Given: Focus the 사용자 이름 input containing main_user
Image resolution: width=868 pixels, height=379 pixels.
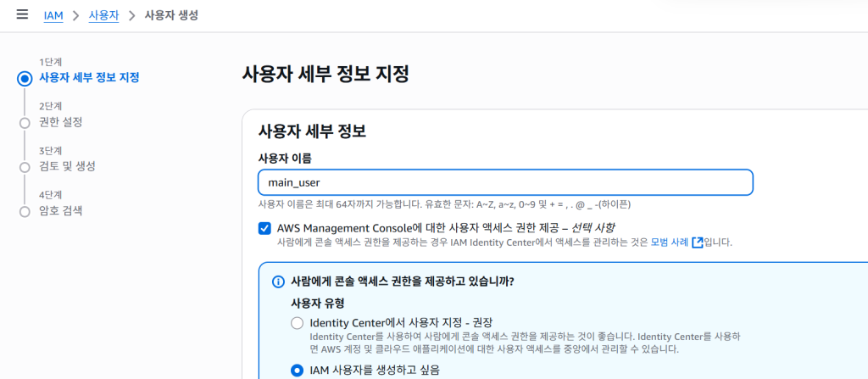Looking at the screenshot, I should (505, 182).
